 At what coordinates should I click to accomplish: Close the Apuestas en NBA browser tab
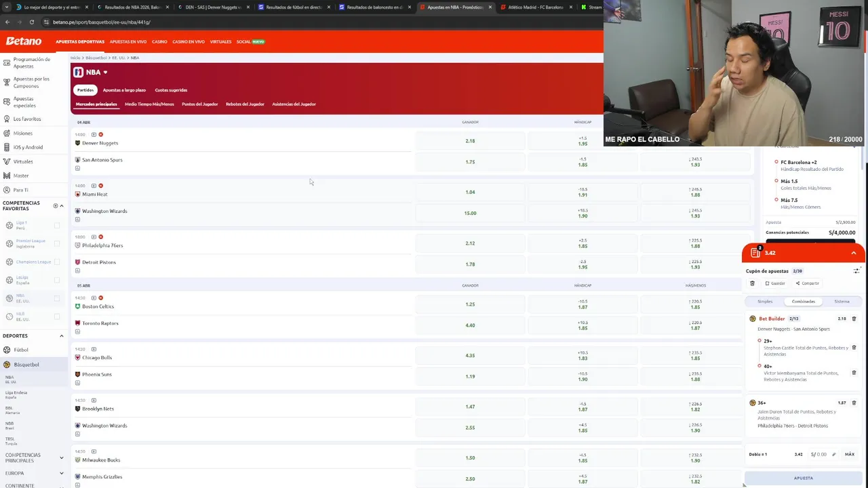(x=490, y=7)
